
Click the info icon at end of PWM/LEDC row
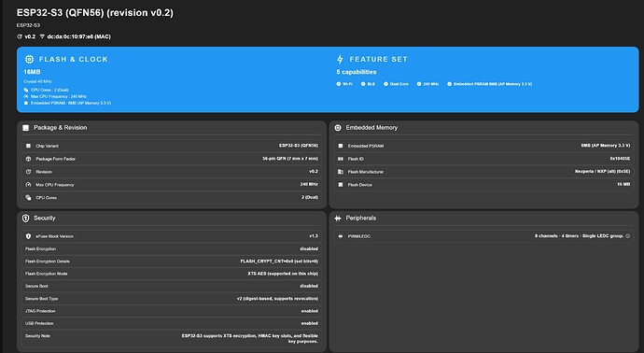point(627,236)
